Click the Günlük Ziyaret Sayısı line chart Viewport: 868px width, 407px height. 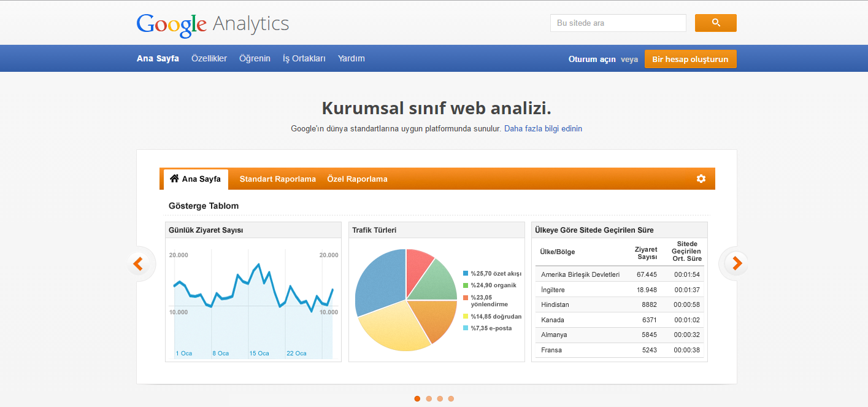click(x=253, y=304)
